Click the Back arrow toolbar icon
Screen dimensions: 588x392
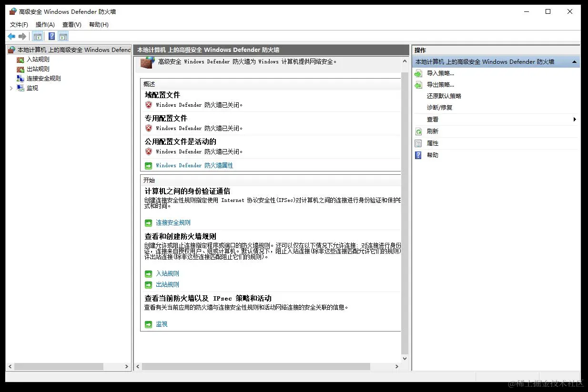pyautogui.click(x=11, y=36)
